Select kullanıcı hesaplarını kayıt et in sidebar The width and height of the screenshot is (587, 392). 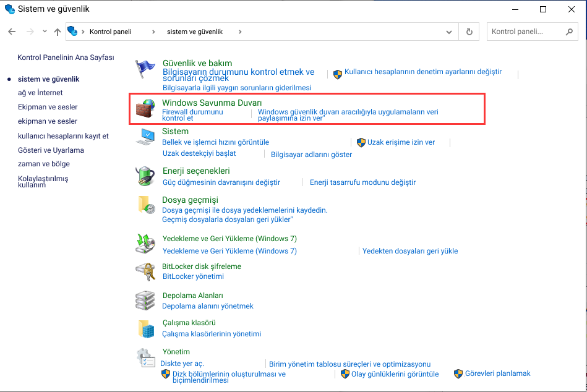(x=63, y=136)
